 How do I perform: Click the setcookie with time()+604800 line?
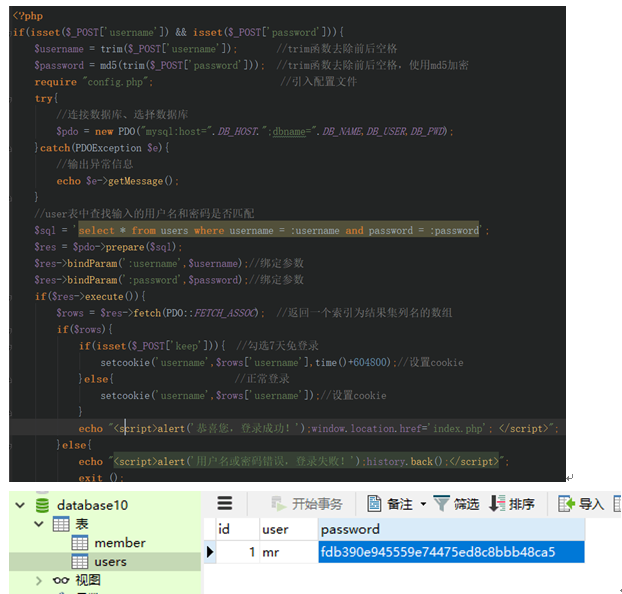[247, 362]
